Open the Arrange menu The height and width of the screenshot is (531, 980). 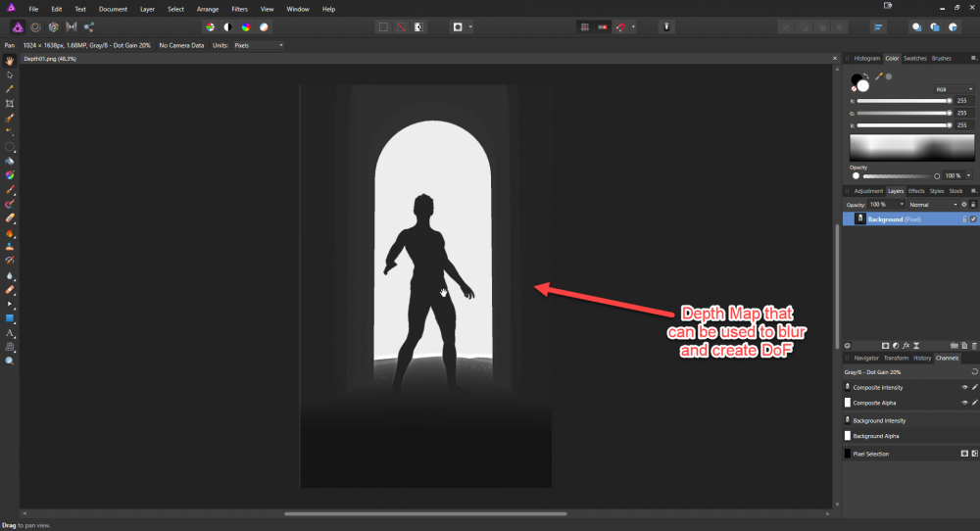[208, 9]
